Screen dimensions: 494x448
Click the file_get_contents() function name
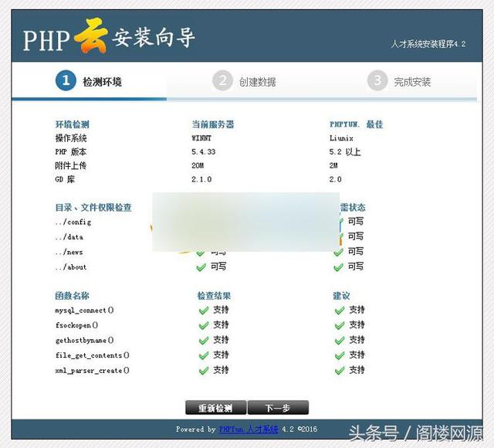click(x=93, y=355)
